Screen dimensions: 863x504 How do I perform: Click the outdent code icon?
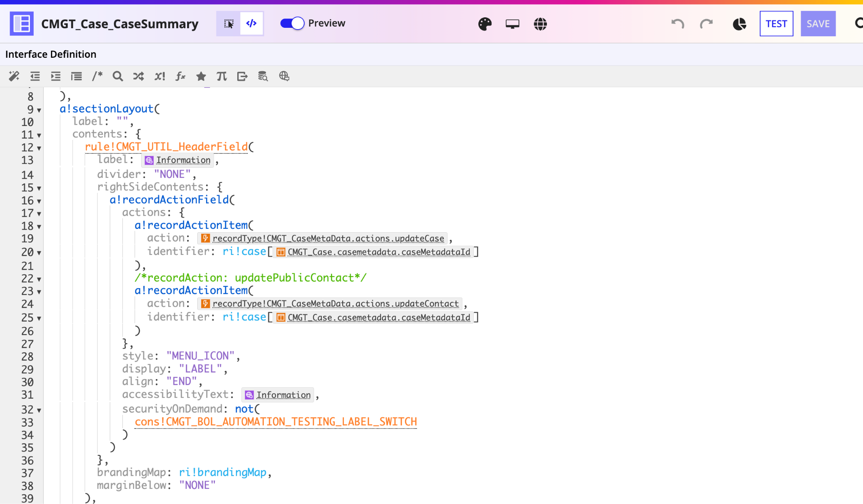pos(35,76)
